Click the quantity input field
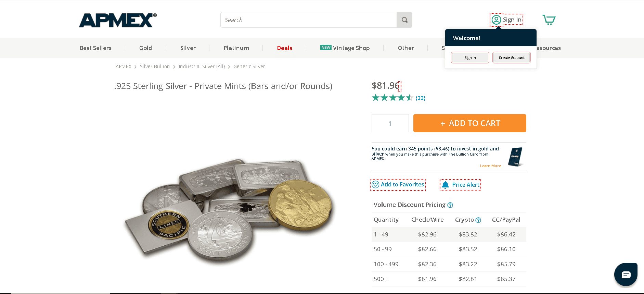The width and height of the screenshot is (644, 294). pos(390,123)
